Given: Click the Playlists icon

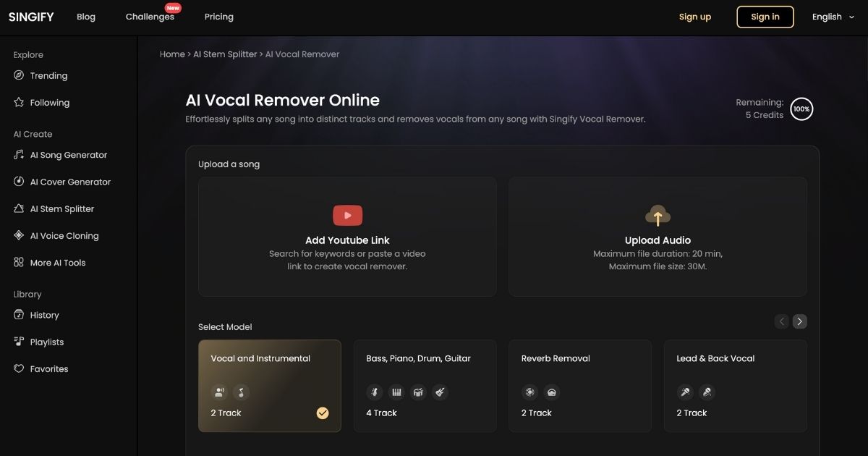Looking at the screenshot, I should click(19, 341).
